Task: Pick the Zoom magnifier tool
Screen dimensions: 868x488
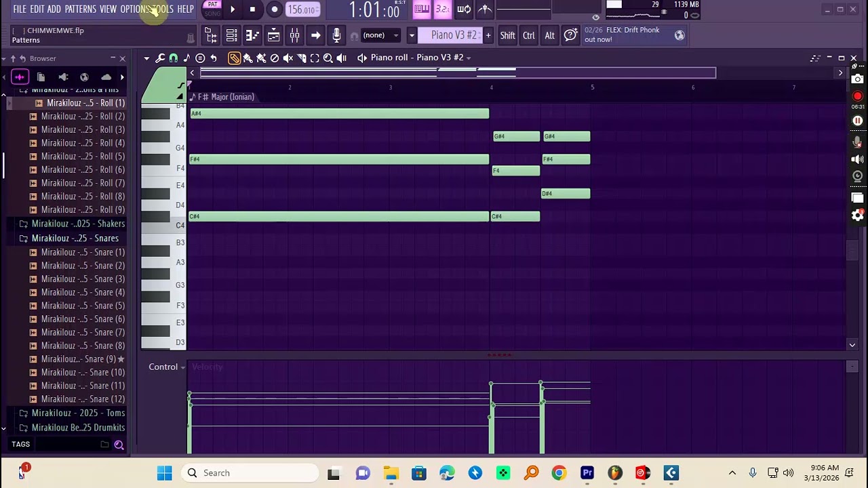Action: point(328,58)
